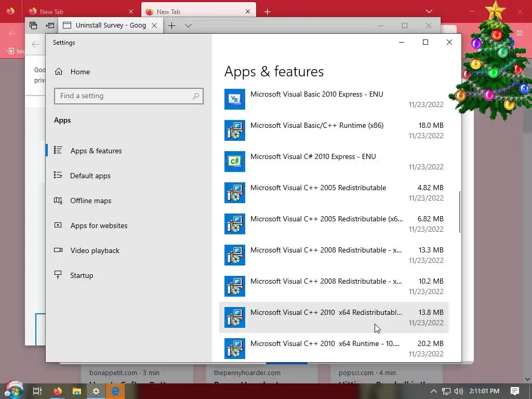
Task: Click the Visual Basic/C++ Runtime (x86) icon
Action: click(235, 130)
